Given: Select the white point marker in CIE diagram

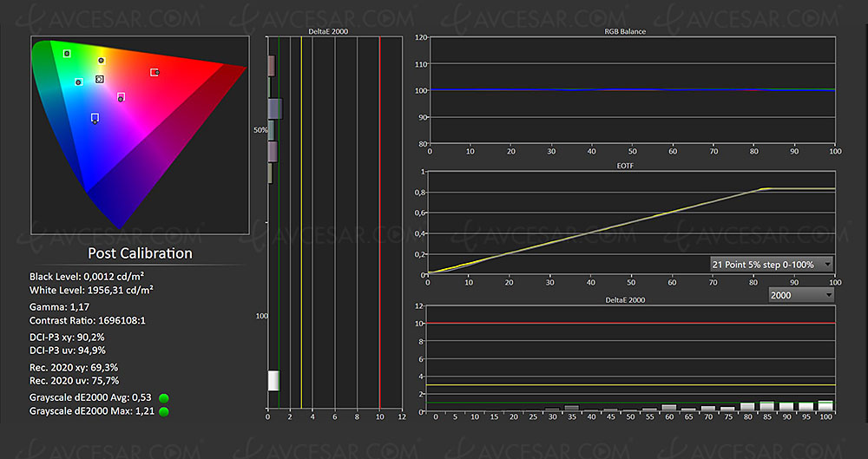Looking at the screenshot, I should [100, 79].
